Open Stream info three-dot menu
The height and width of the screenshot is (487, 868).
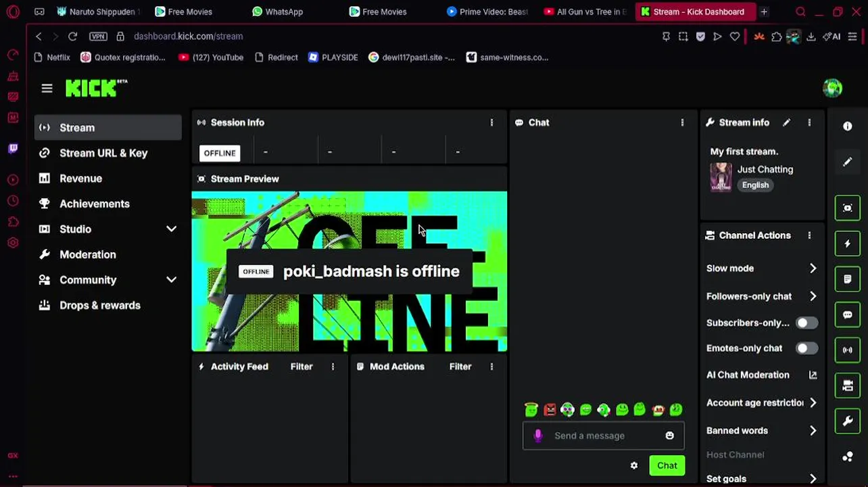(809, 122)
